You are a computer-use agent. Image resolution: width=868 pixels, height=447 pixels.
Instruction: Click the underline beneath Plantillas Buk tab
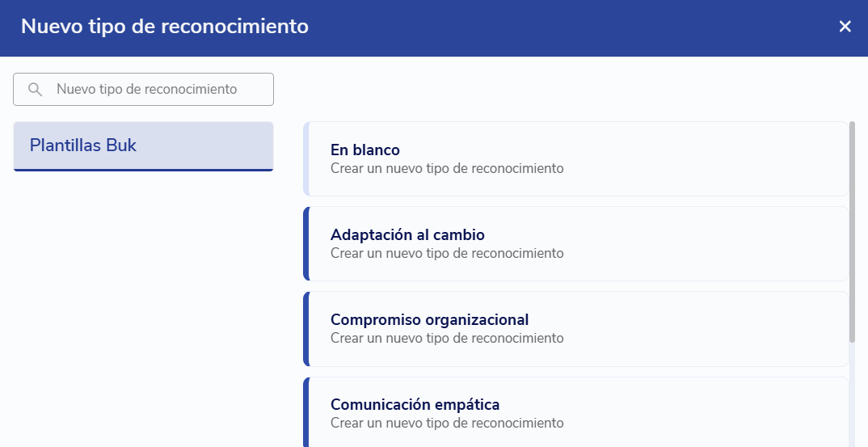tap(143, 170)
